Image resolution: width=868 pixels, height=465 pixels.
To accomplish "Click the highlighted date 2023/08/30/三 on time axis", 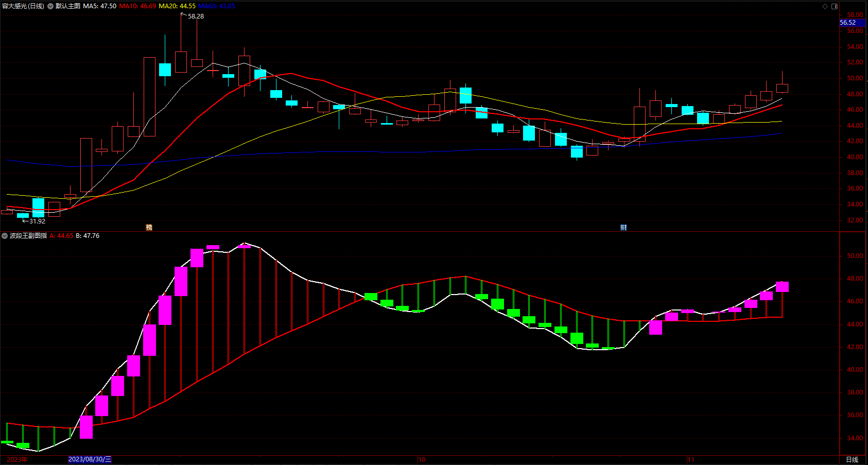I will click(90, 459).
